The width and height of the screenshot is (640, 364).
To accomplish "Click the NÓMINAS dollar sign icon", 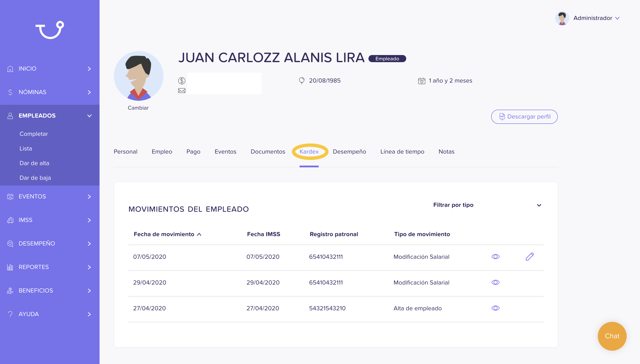I will (10, 92).
